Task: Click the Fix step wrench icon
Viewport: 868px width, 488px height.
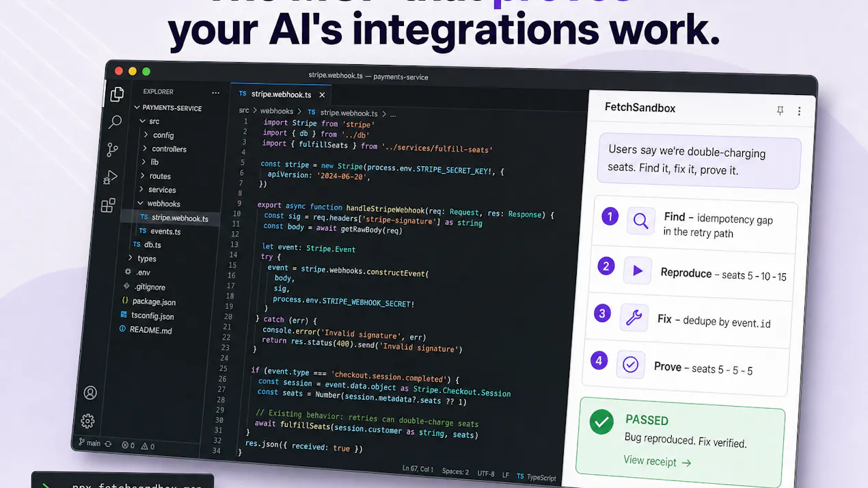Action: click(634, 318)
